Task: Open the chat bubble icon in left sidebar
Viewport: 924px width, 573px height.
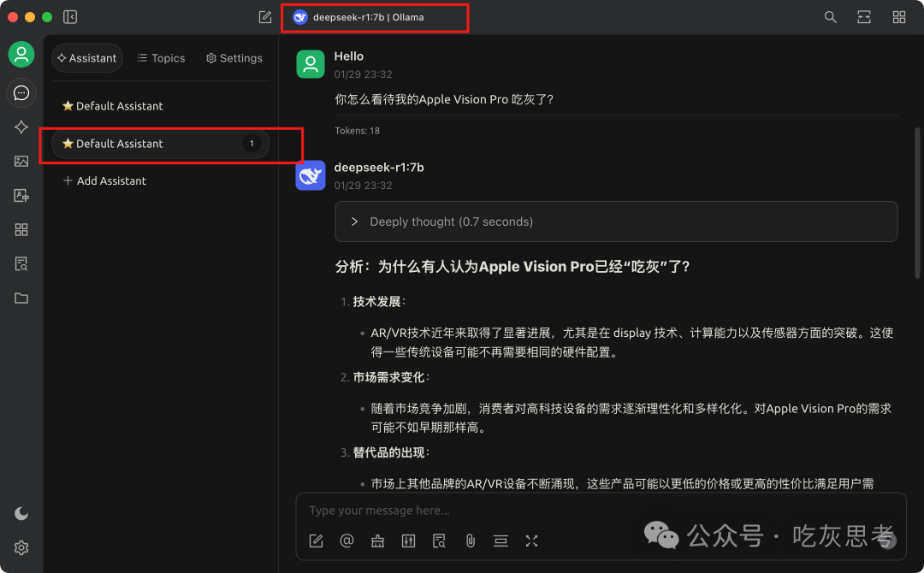Action: tap(21, 93)
